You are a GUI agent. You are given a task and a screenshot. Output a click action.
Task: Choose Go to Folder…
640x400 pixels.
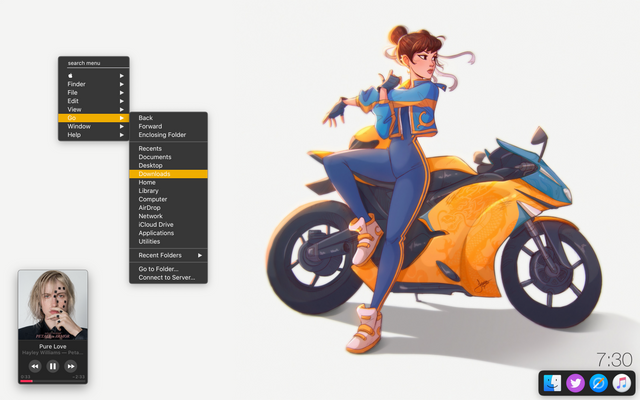pos(168,269)
